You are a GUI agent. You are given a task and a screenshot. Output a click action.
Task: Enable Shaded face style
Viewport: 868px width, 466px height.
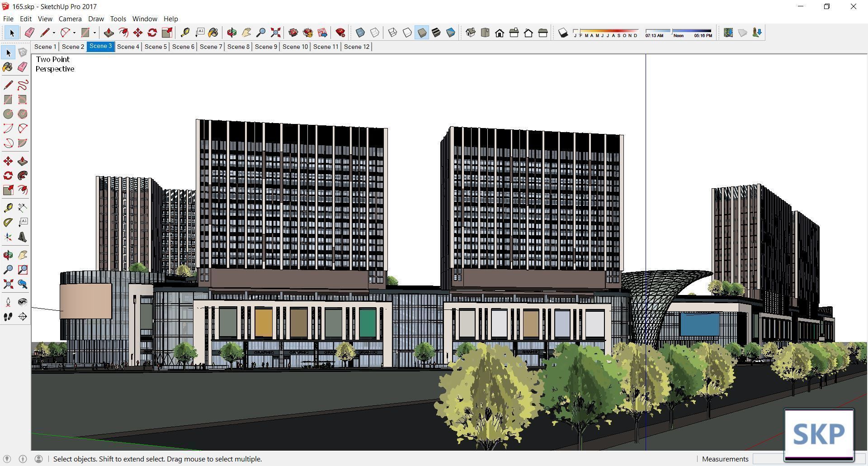(422, 33)
